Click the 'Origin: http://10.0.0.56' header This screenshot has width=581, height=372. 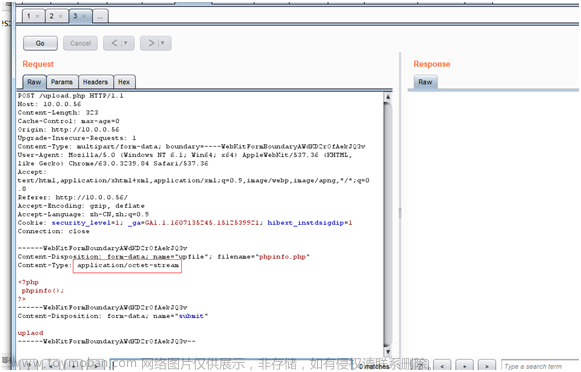(x=69, y=130)
